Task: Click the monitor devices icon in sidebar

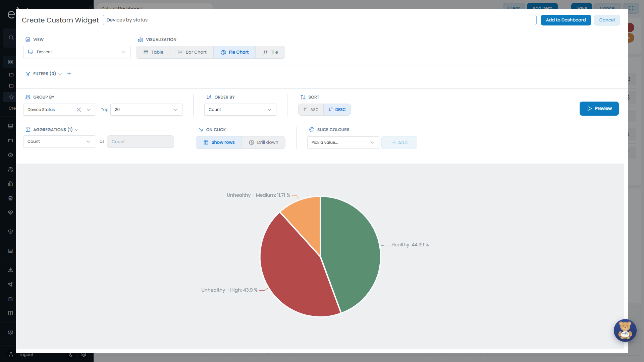Action: tap(10, 126)
